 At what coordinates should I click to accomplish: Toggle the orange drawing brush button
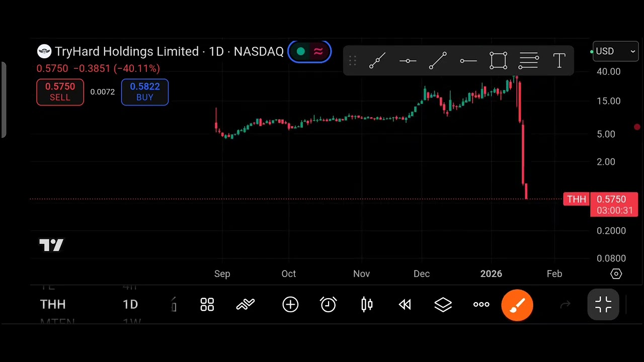click(x=517, y=305)
